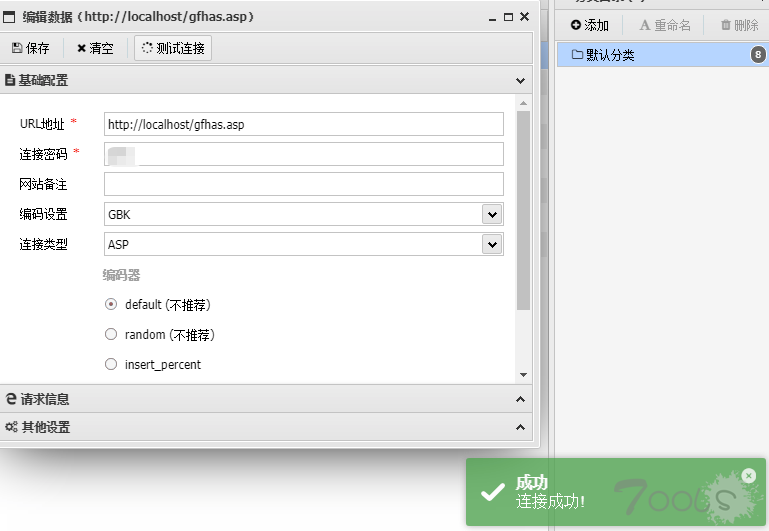
Task: Close the 连接成功 success notification
Action: point(749,476)
